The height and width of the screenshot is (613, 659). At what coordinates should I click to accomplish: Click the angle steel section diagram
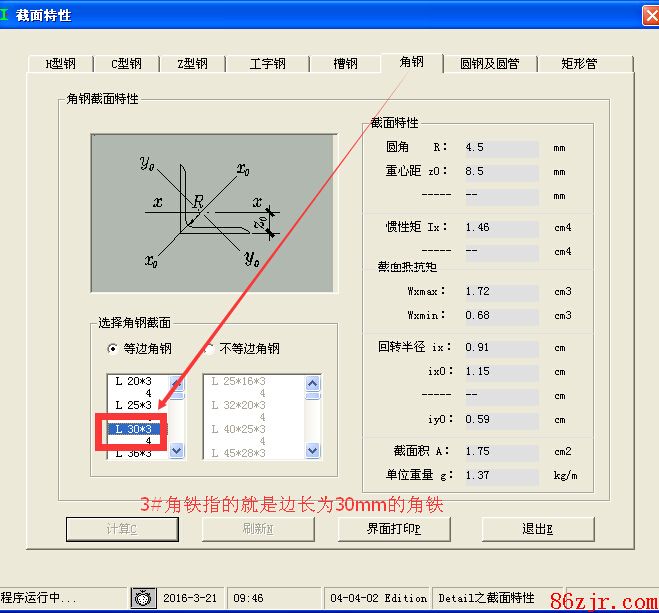click(x=210, y=213)
